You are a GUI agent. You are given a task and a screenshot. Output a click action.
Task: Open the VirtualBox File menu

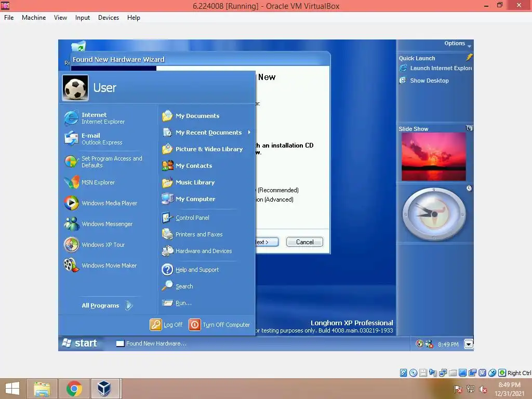[x=9, y=18]
